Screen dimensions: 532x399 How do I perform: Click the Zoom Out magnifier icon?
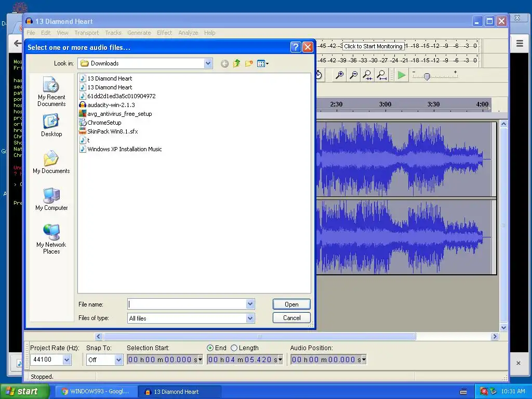(353, 75)
